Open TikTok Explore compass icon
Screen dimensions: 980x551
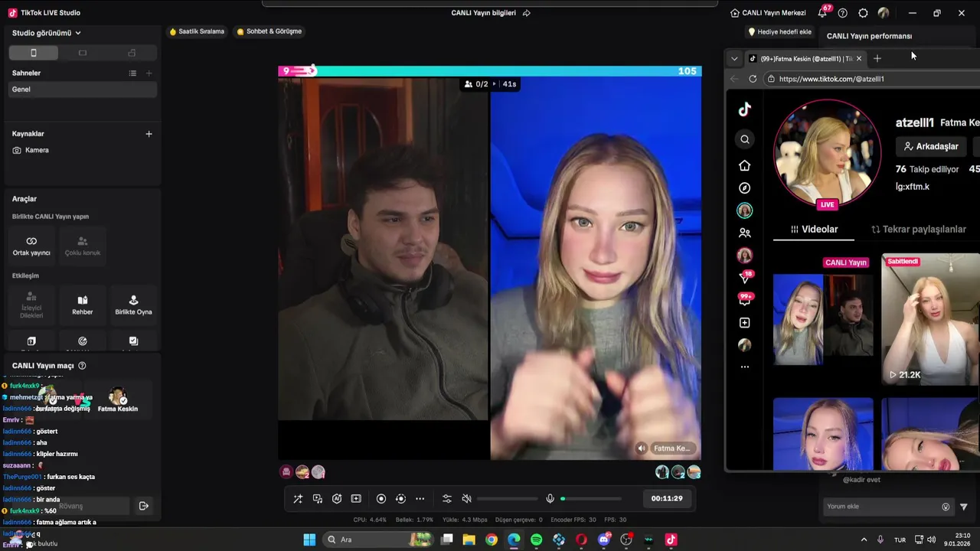[x=745, y=188]
